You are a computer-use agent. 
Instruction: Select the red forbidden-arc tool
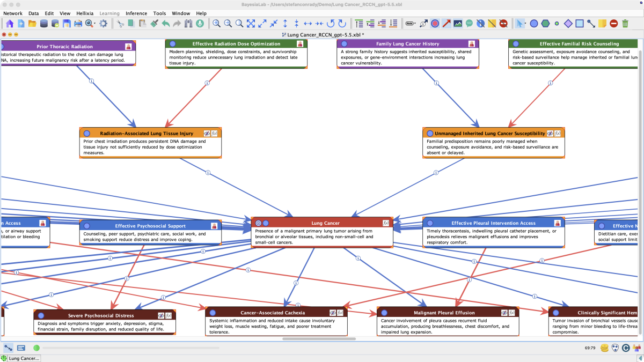pos(613,24)
